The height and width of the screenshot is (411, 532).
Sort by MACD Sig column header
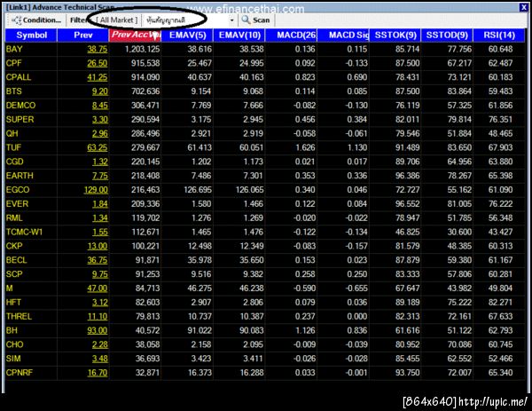tap(343, 35)
